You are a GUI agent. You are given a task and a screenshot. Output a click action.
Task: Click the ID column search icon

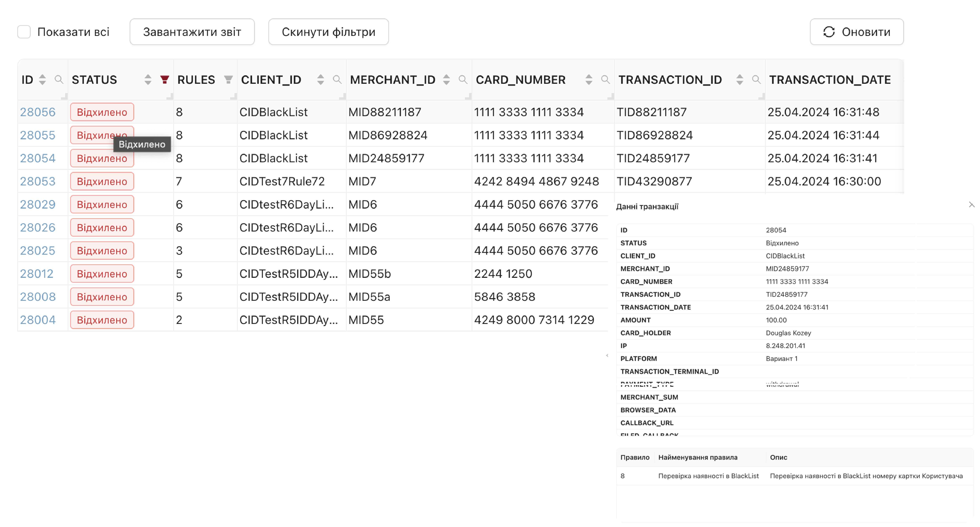[x=59, y=80]
